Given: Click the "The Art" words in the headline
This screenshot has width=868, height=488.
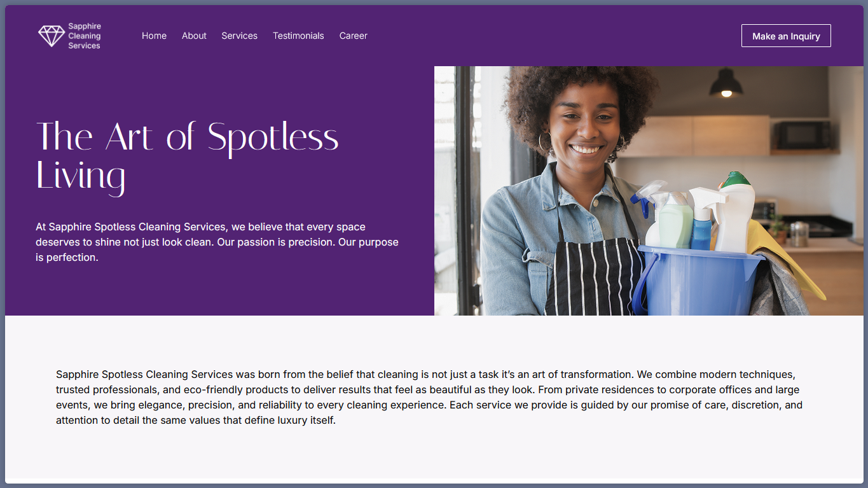Looking at the screenshot, I should tap(94, 137).
